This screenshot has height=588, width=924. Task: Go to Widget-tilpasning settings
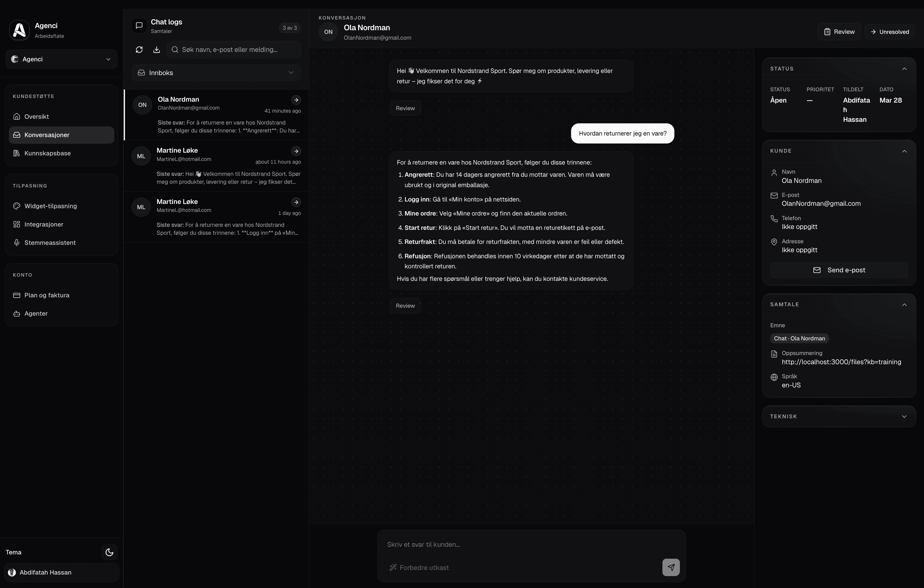[61, 206]
